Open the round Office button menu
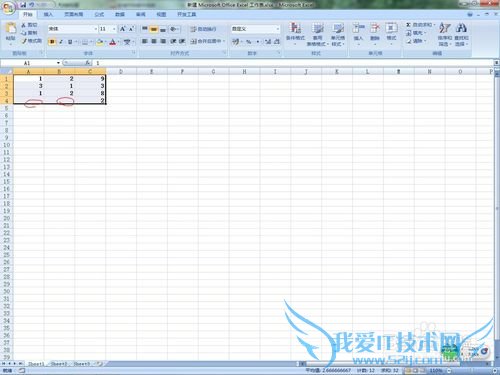The image size is (500, 375). point(8,9)
